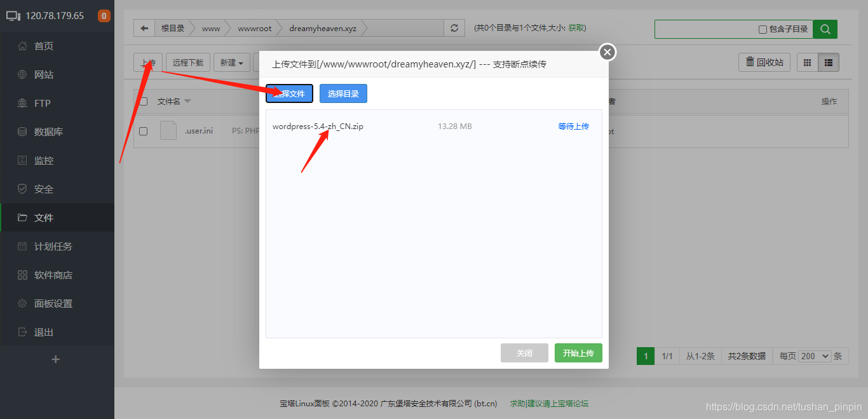This screenshot has width=868, height=419.
Task: Click the green search magnifier button
Action: point(825,29)
